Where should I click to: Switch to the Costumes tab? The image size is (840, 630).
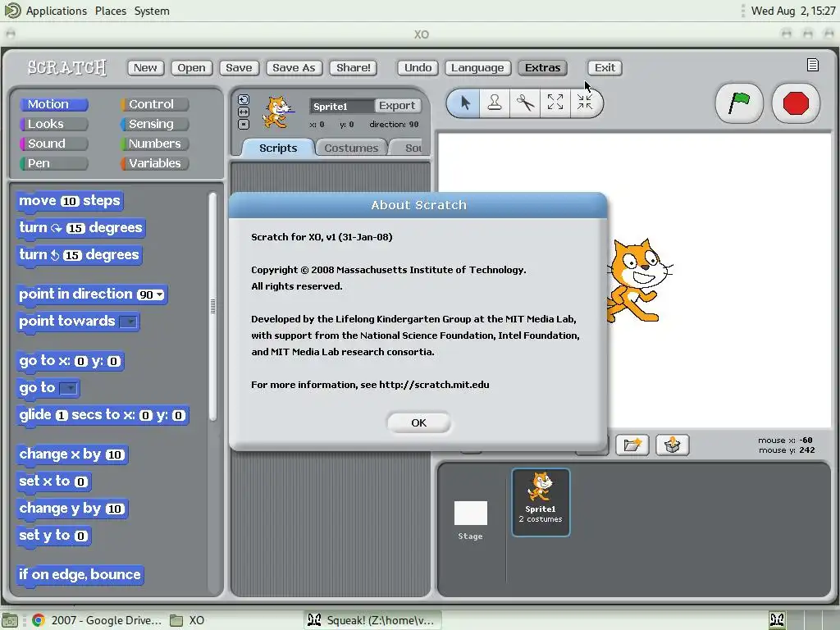click(x=351, y=148)
